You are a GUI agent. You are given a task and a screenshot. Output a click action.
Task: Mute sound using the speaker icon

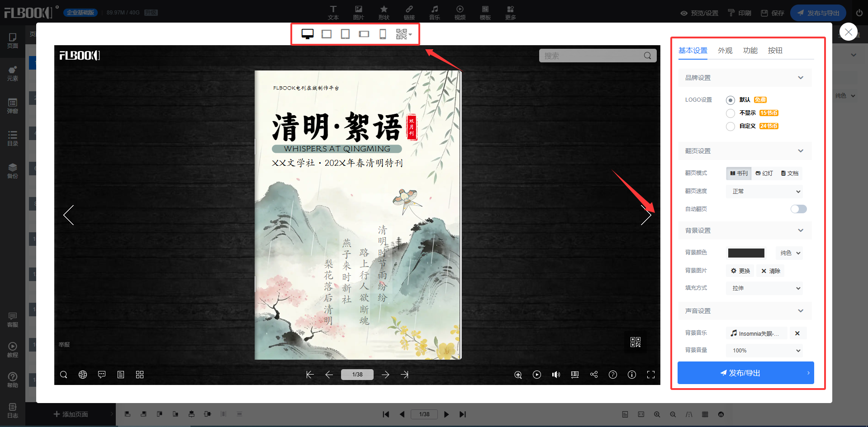tap(556, 375)
